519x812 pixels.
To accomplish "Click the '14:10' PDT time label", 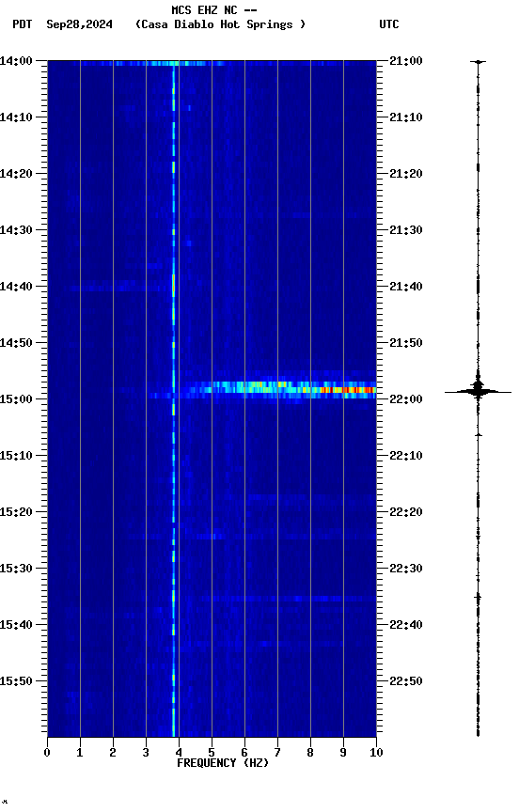I will point(16,117).
